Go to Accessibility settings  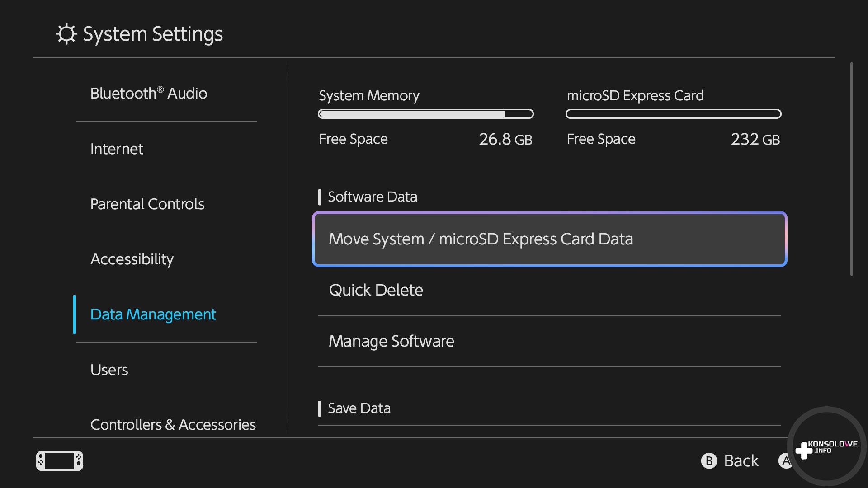(x=132, y=259)
